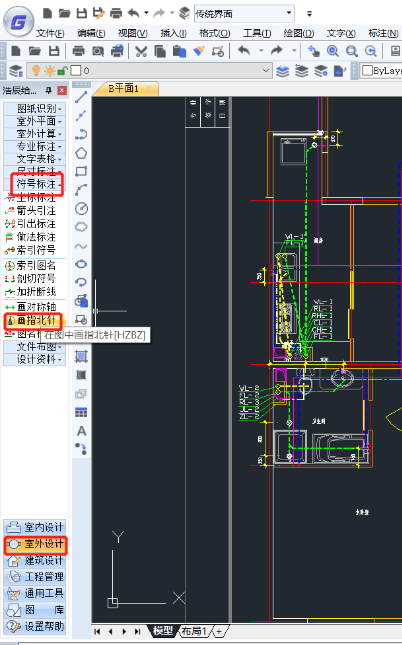The image size is (402, 645).
Task: Open the 绘图(D) menu
Action: (299, 33)
